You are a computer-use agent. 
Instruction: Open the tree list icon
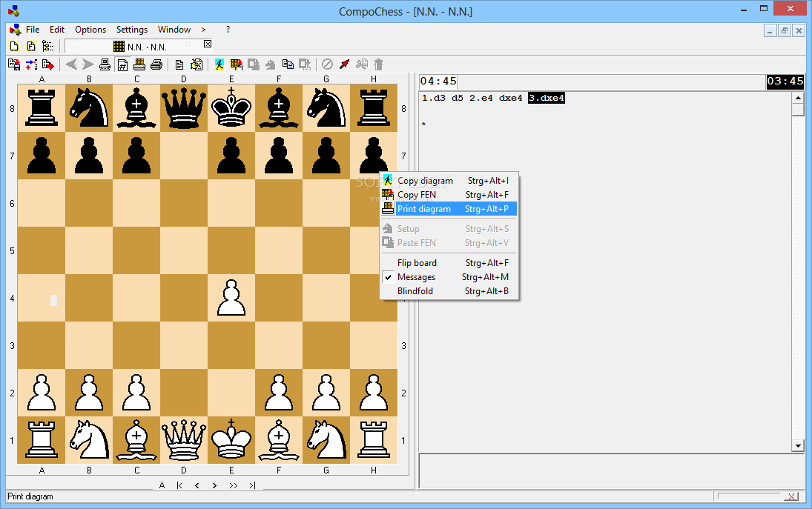tap(47, 46)
